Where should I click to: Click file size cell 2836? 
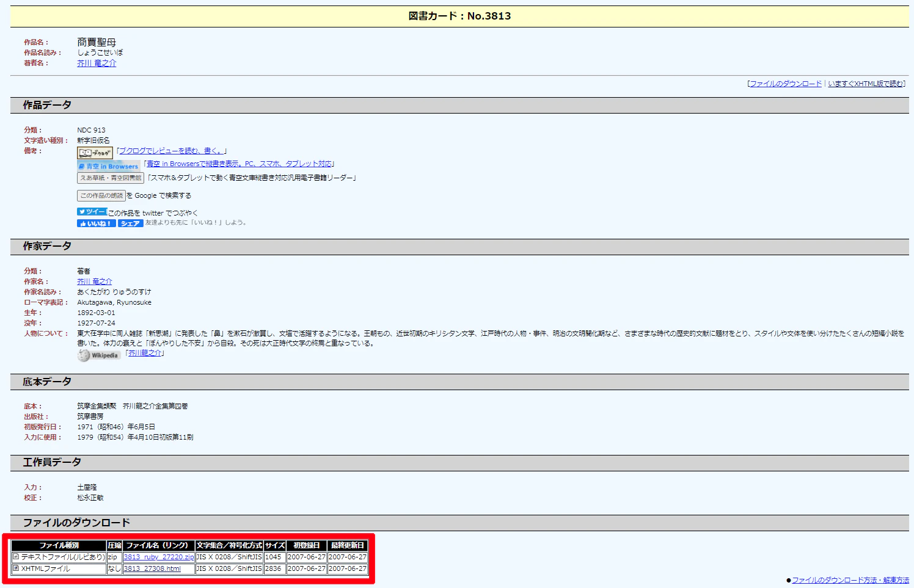[x=274, y=568]
